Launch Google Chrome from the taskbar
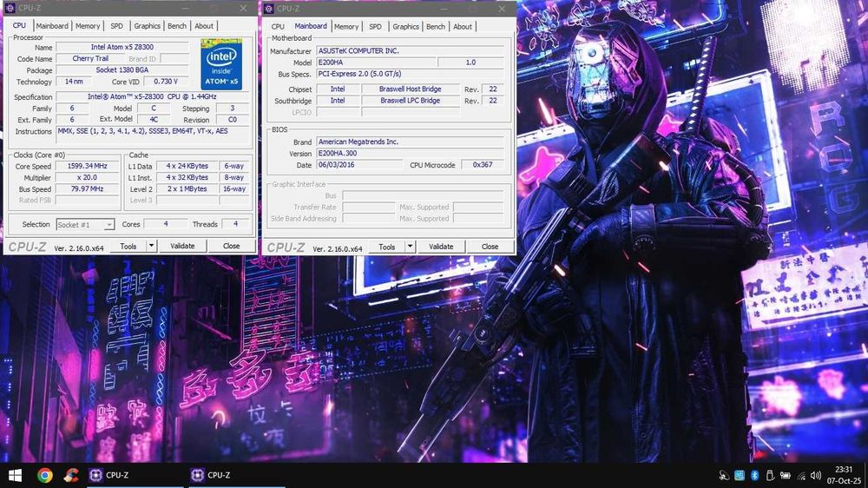This screenshot has height=488, width=868. 45,475
